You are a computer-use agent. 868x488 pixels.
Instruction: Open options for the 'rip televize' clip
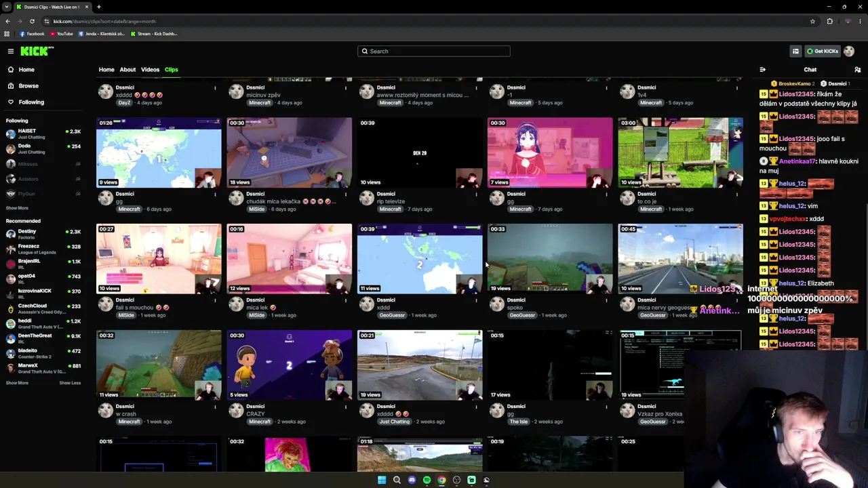[x=476, y=194]
